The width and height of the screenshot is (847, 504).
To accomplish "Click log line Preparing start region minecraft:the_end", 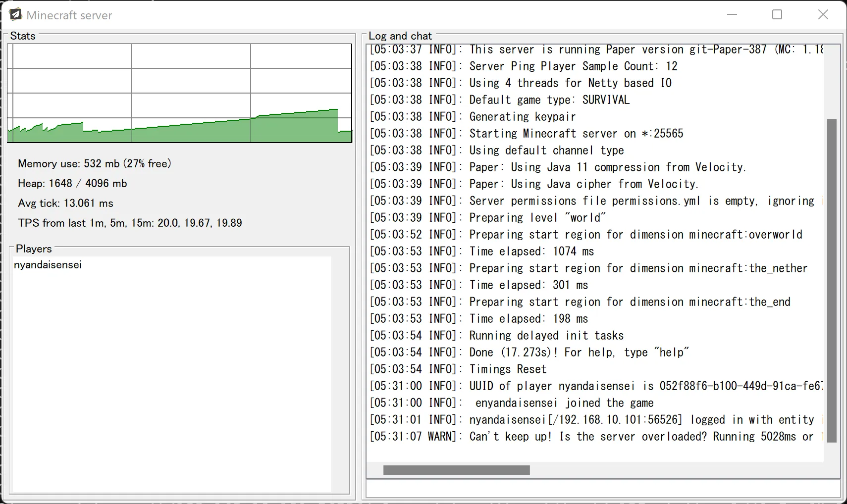I will coord(580,302).
